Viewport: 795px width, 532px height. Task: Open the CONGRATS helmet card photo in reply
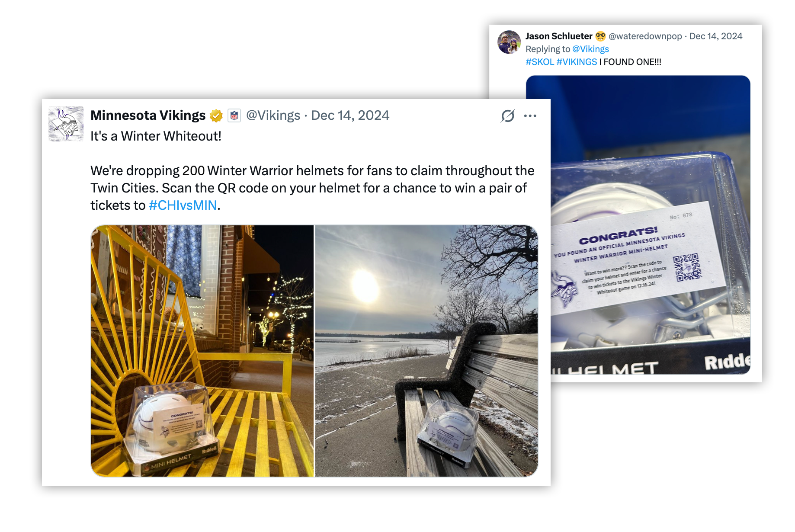[638, 225]
